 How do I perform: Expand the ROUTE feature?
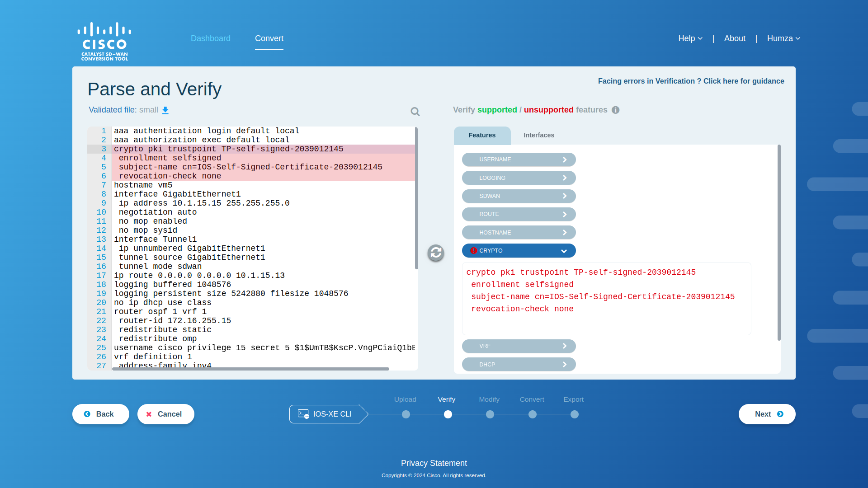(x=519, y=214)
